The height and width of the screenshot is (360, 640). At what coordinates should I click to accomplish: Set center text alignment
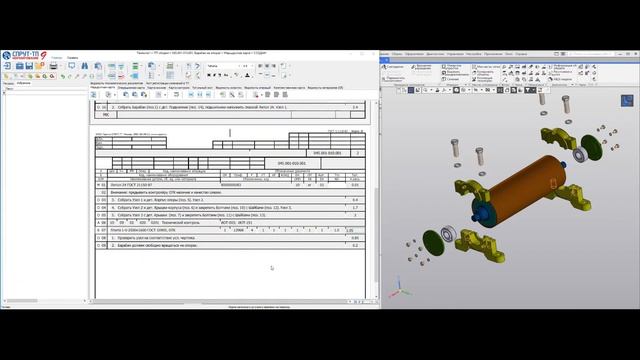[x=267, y=66]
